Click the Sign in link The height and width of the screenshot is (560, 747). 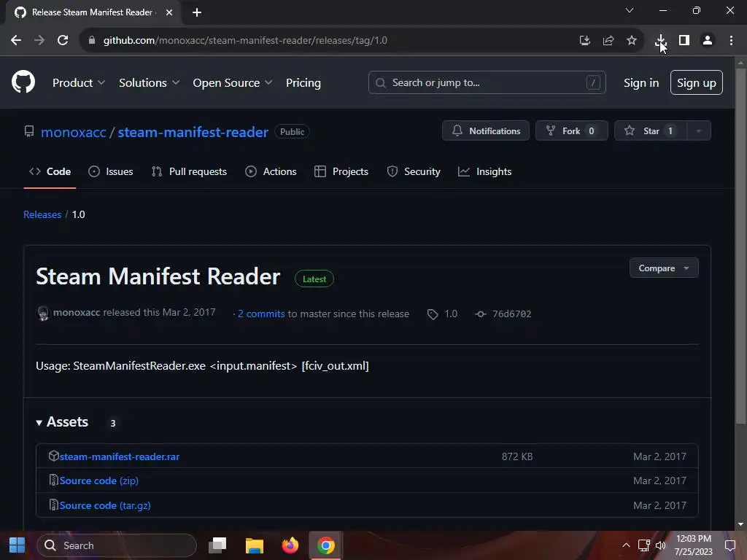tap(640, 82)
